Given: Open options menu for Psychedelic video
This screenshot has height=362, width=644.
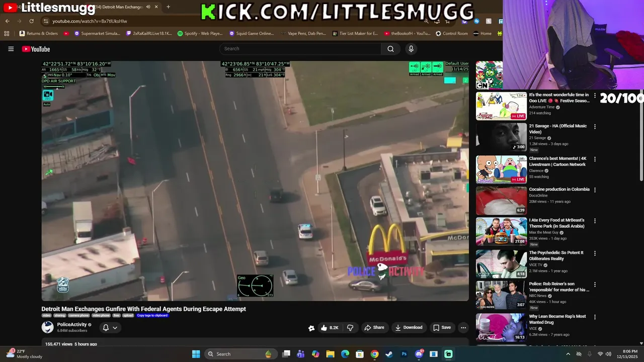Looking at the screenshot, I should (x=595, y=253).
